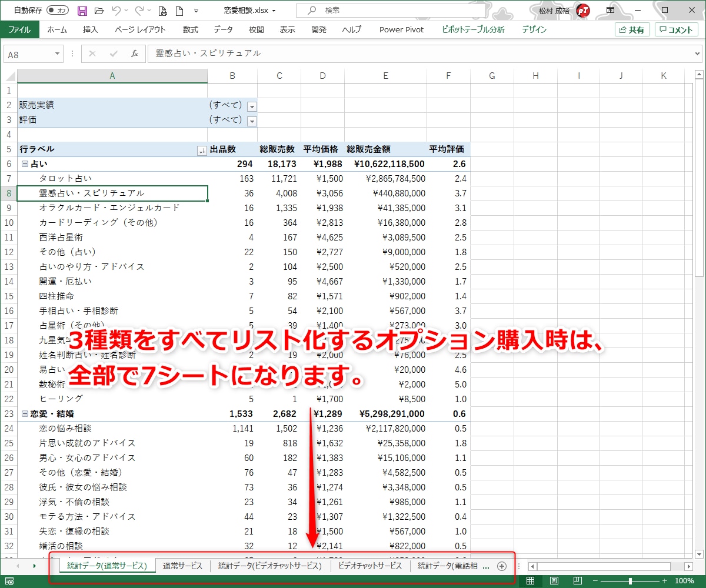
Task: Click the user account avatar icon
Action: tap(583, 11)
